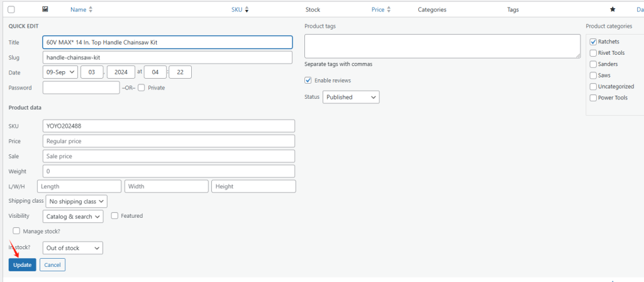Click the year field showing 2024

[121, 72]
